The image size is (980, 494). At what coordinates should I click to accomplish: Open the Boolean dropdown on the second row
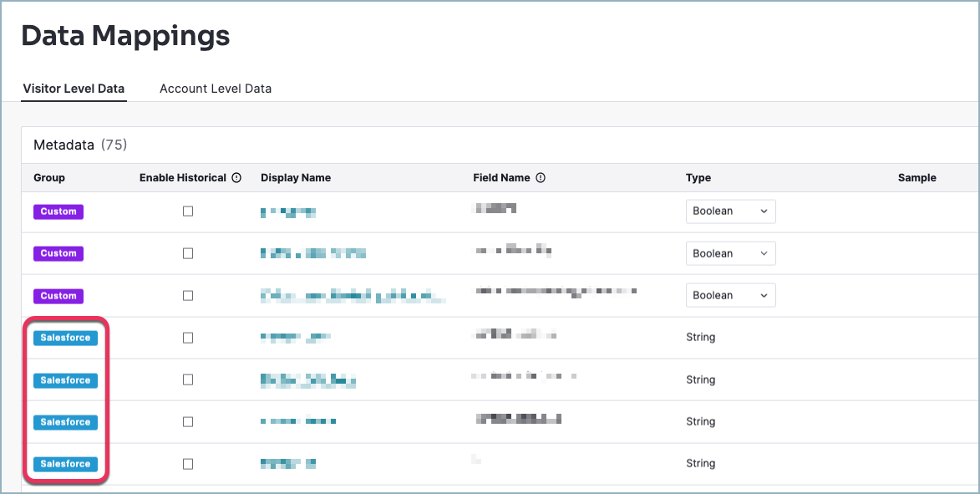[730, 252]
